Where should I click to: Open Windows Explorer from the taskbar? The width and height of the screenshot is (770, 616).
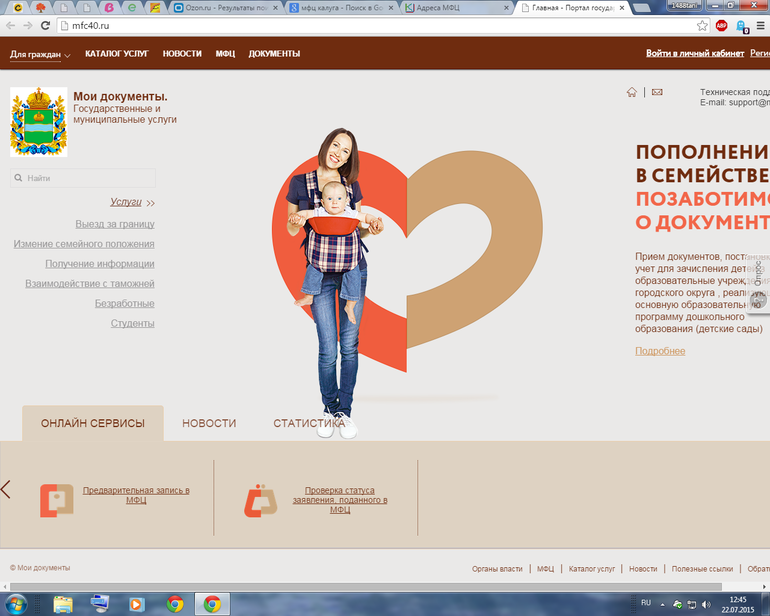point(63,603)
